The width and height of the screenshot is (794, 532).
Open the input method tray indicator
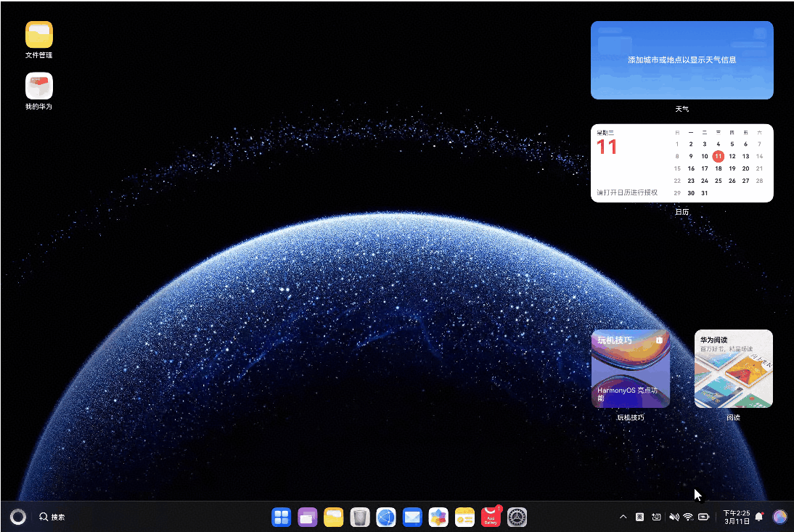pos(639,517)
